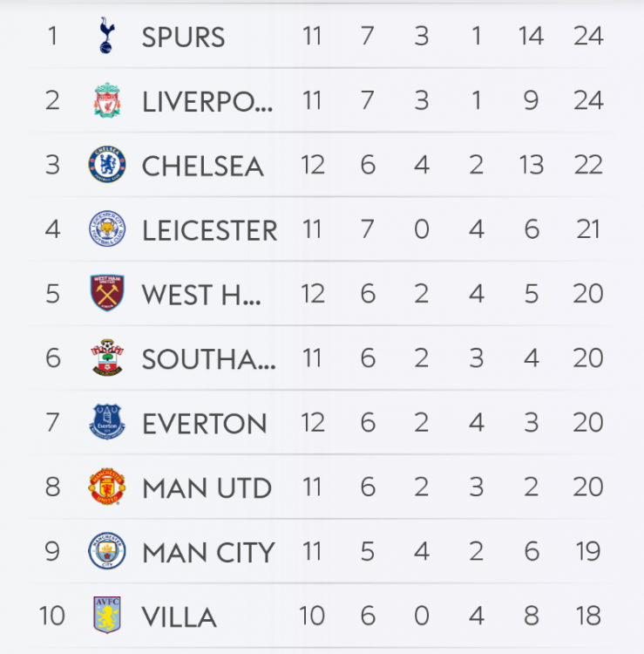Image resolution: width=644 pixels, height=654 pixels.
Task: Click the Liverpool club crest
Action: (107, 100)
